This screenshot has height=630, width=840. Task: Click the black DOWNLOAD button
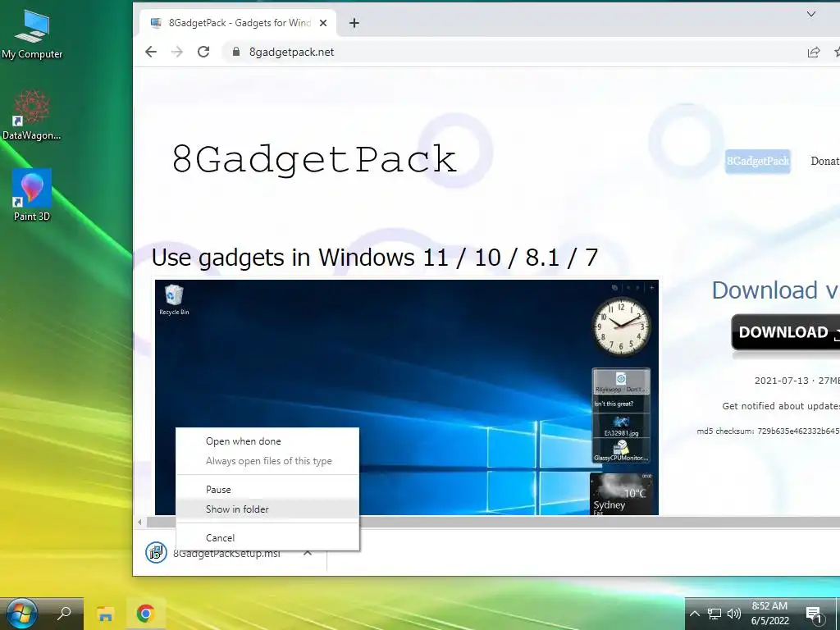point(785,332)
